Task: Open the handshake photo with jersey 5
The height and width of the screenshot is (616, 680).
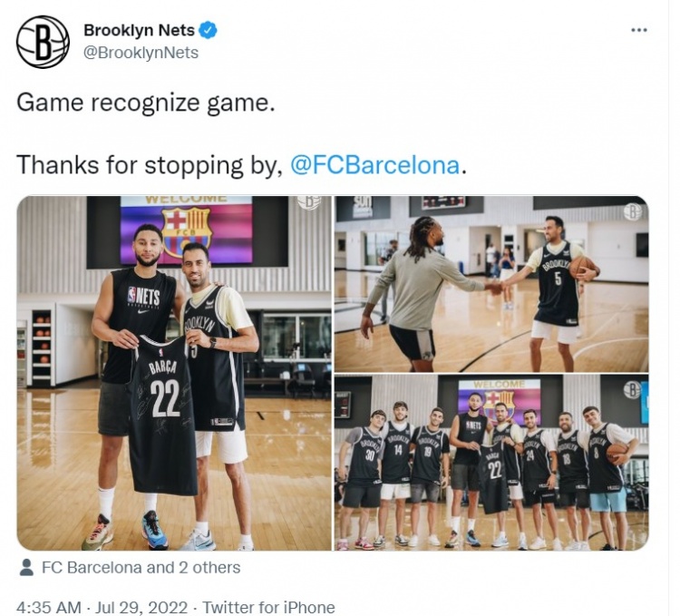Action: 491,284
